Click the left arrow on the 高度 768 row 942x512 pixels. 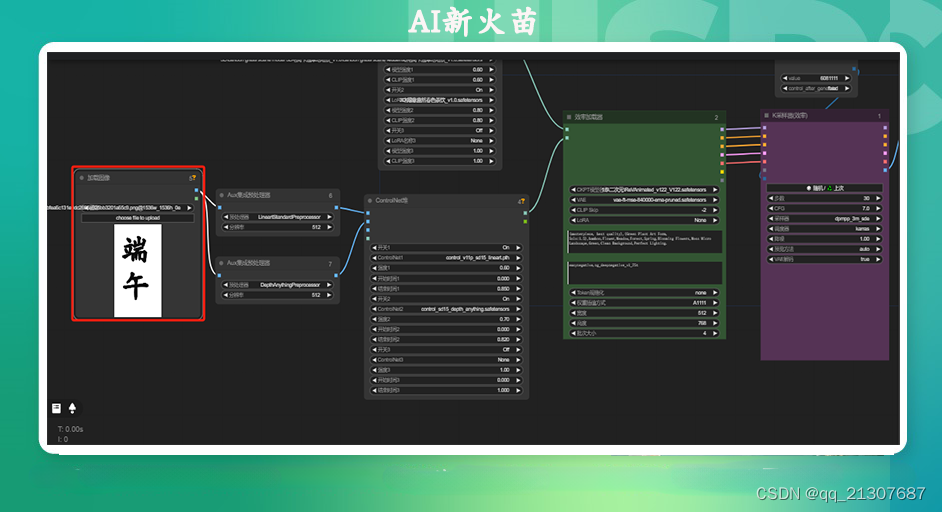[573, 323]
